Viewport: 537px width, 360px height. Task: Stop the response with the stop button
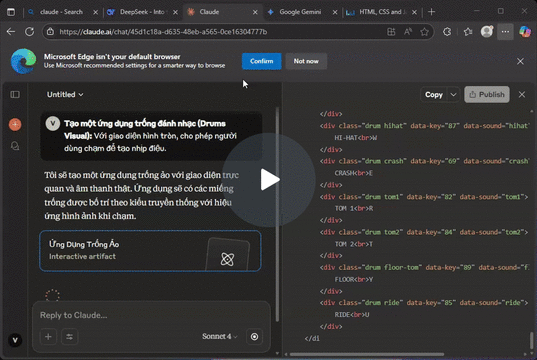coord(254,337)
